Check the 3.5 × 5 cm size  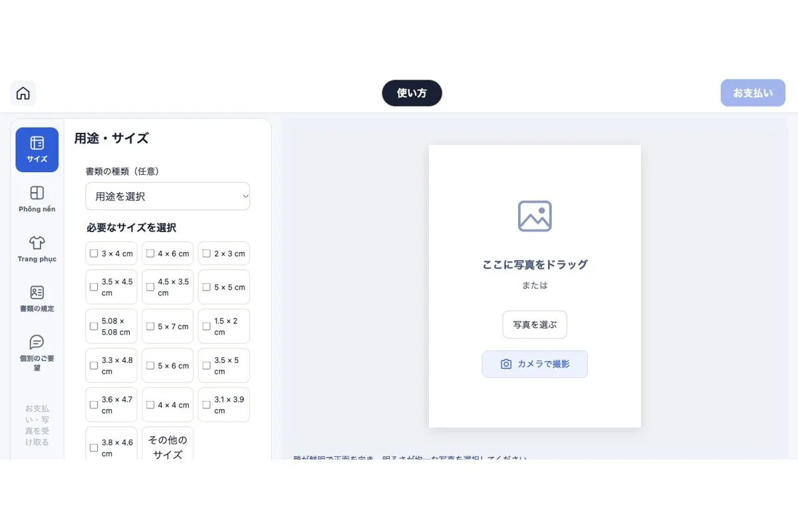pos(207,366)
